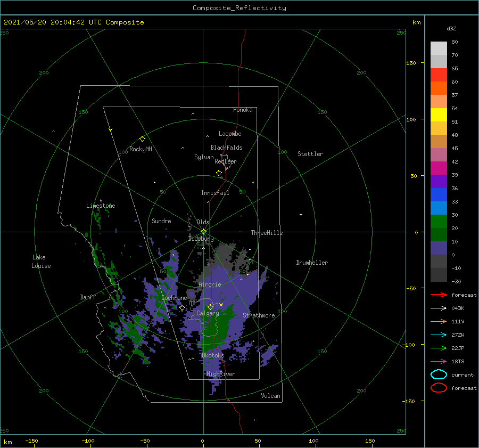This screenshot has width=479, height=448.
Task: Click the Okotoks town label
Action: click(x=213, y=355)
